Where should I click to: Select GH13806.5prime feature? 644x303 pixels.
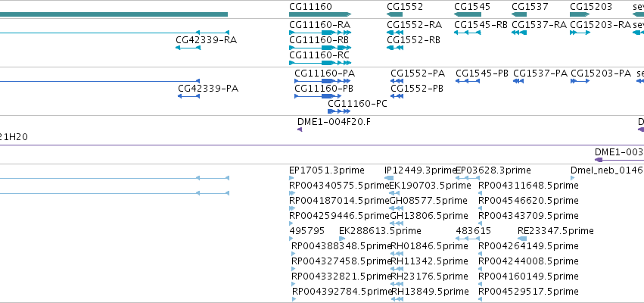pyautogui.click(x=429, y=216)
